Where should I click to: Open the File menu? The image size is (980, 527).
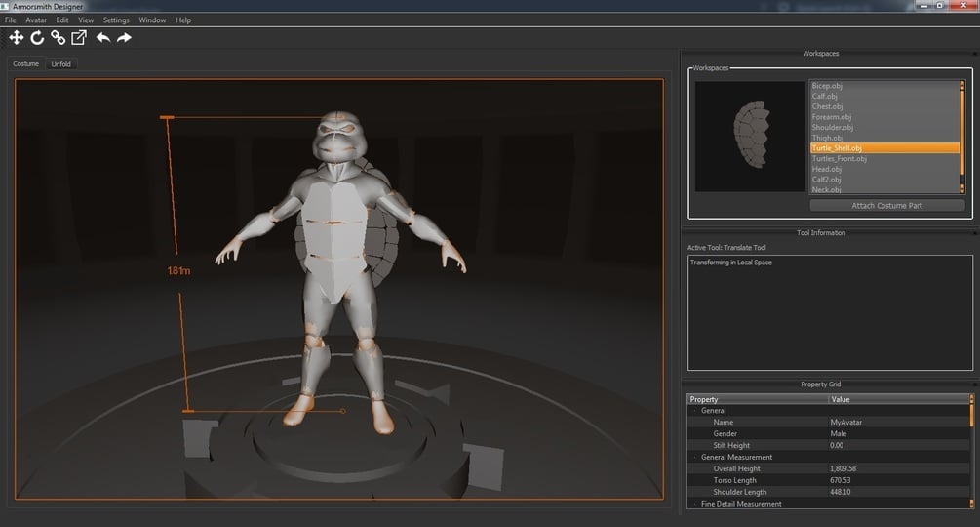coord(11,20)
